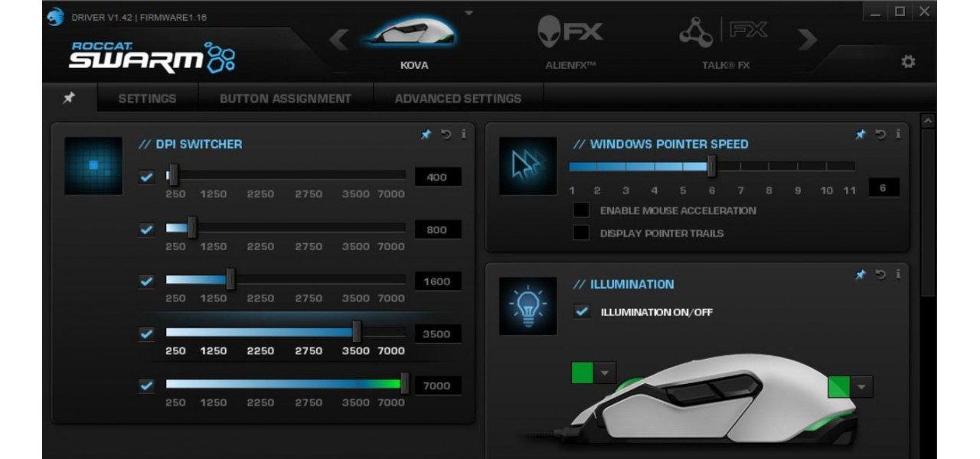The width and height of the screenshot is (980, 459).
Task: Toggle the 400 DPI level checkbox
Action: click(x=146, y=177)
